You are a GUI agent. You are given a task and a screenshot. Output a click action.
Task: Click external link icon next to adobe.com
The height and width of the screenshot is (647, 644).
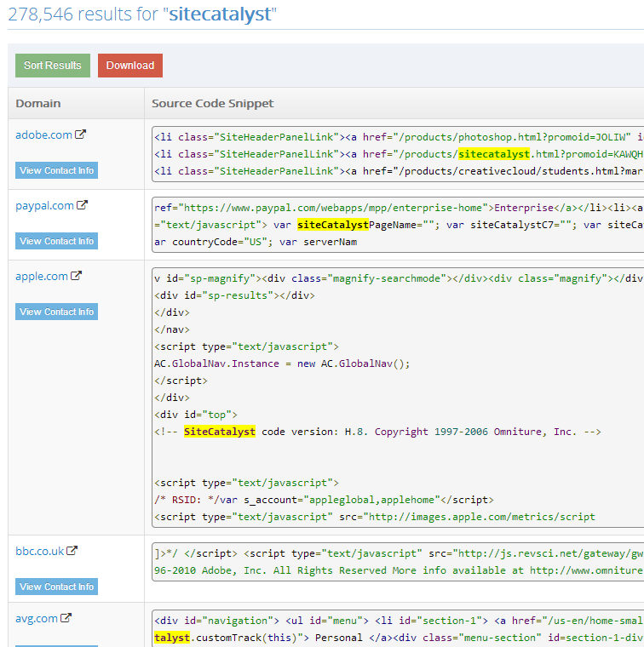(80, 135)
